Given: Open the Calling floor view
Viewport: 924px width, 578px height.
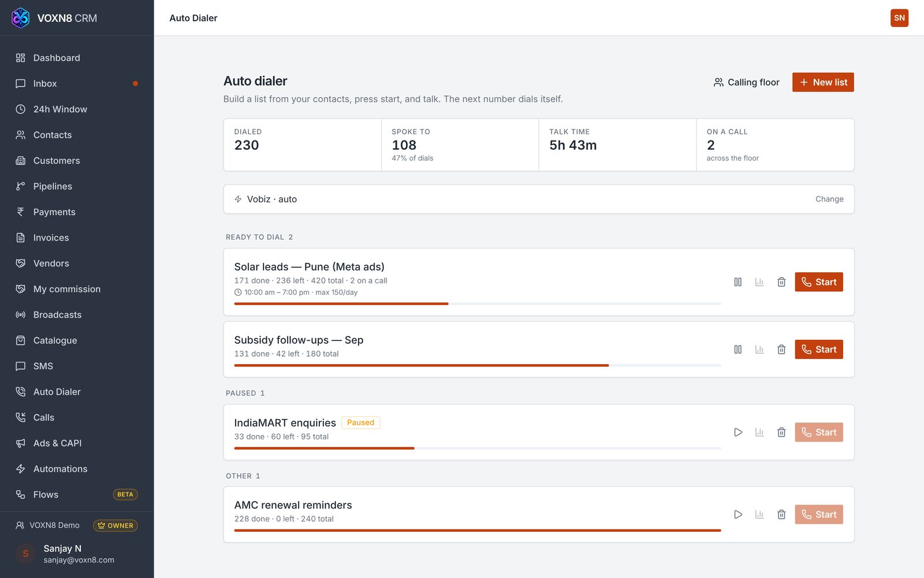Looking at the screenshot, I should [x=746, y=82].
